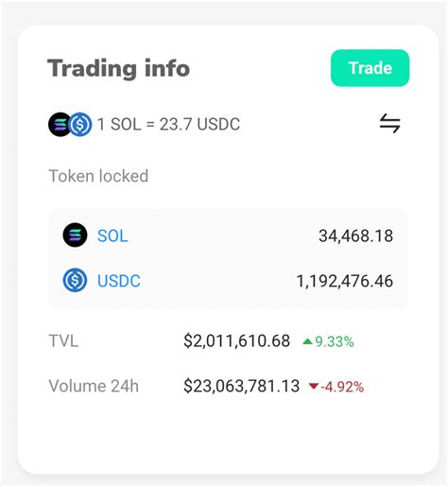This screenshot has width=448, height=487.
Task: Click the green up arrow beside 9.33%
Action: 307,341
